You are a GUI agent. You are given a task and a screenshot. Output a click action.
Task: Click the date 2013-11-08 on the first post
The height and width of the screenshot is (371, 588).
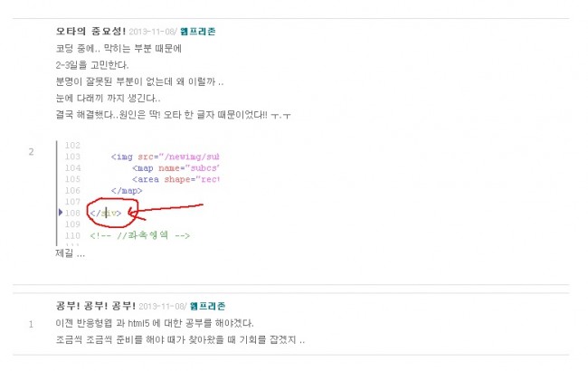pyautogui.click(x=151, y=32)
